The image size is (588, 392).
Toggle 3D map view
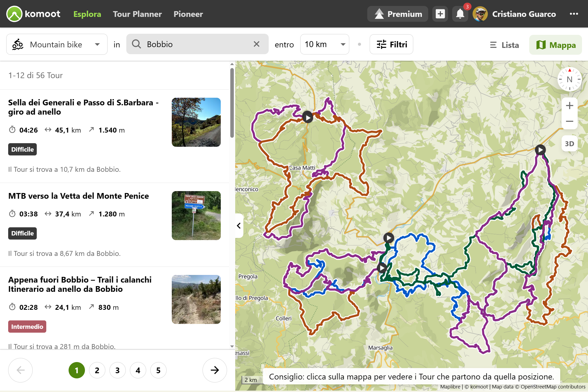(569, 143)
